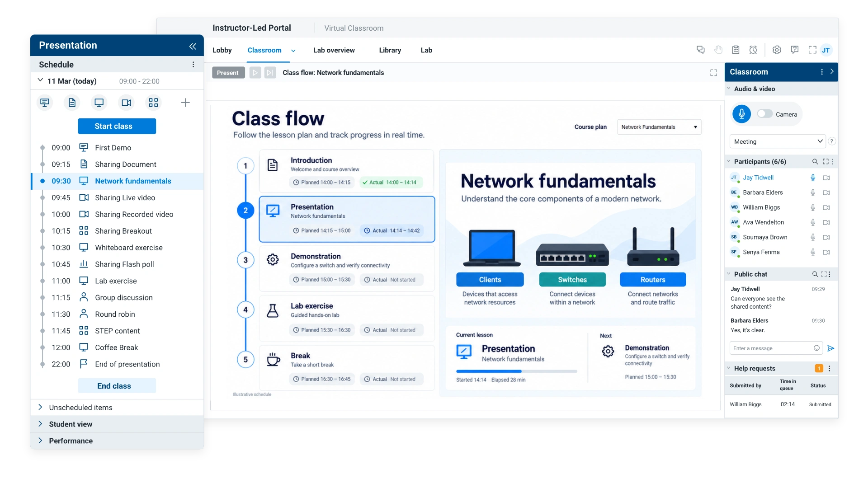Expand the Unscheduled items section
Image resolution: width=868 pixels, height=488 pixels.
tap(117, 408)
